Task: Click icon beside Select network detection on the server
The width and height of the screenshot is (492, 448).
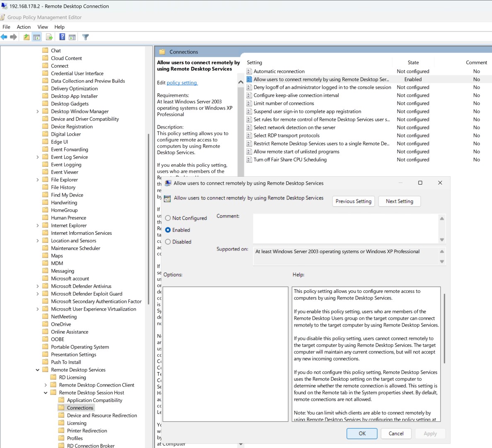Action: pos(249,127)
